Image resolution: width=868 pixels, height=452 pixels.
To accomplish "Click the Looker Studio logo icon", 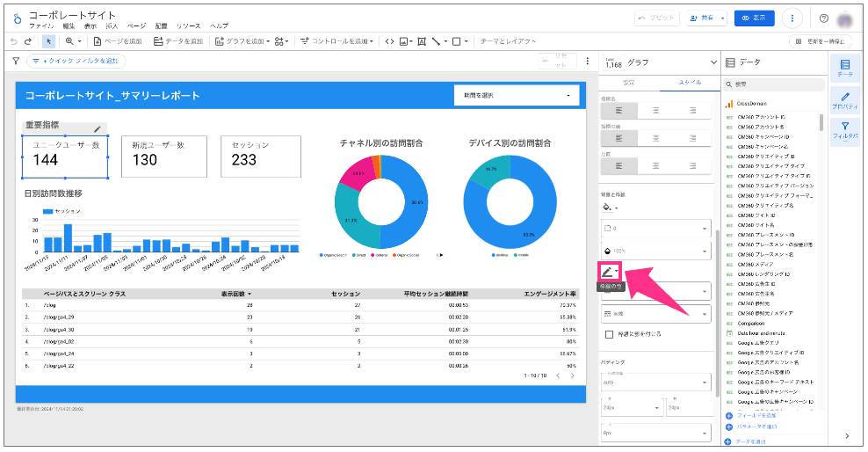I will click(18, 19).
